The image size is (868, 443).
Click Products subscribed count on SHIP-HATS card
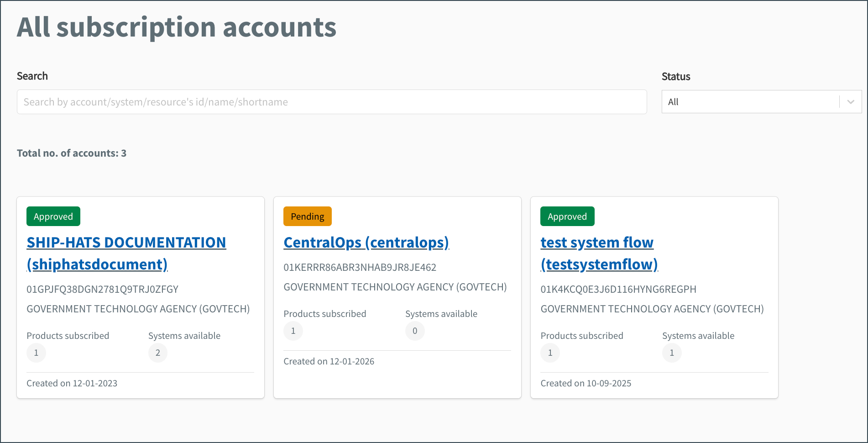point(36,353)
